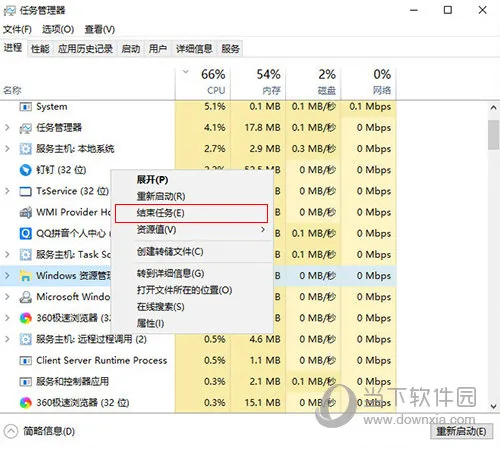The width and height of the screenshot is (500, 449).
Task: Click the 0.3 MB/秒 disk value
Action: [x=314, y=149]
